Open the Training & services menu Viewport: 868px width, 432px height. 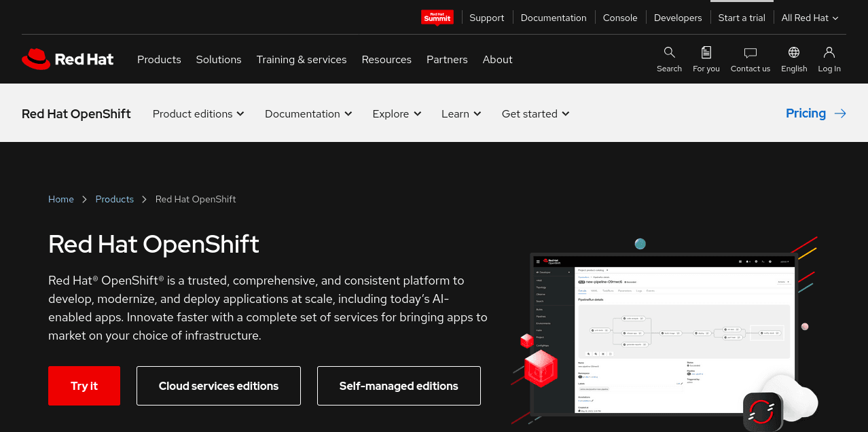tap(302, 59)
